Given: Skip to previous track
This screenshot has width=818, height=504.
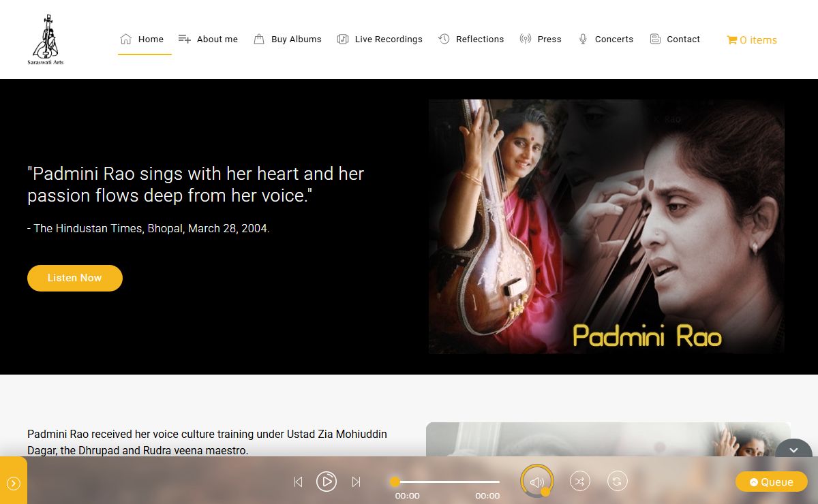Looking at the screenshot, I should coord(298,482).
